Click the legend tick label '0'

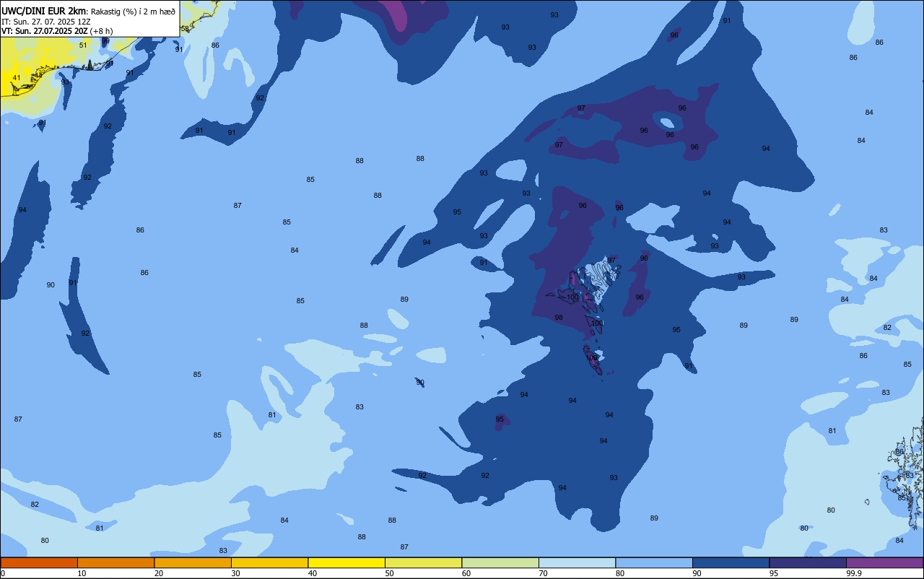coord(3,573)
